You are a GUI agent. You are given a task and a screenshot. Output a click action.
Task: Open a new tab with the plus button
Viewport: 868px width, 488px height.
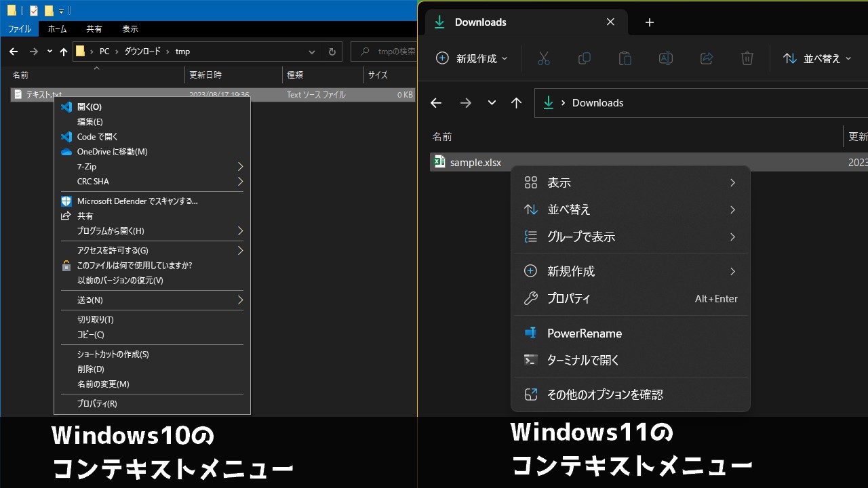(649, 22)
